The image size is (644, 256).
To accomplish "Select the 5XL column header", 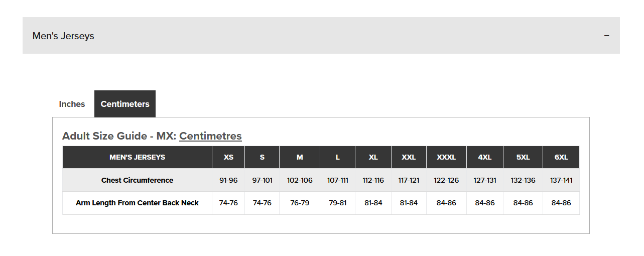I will pos(523,157).
